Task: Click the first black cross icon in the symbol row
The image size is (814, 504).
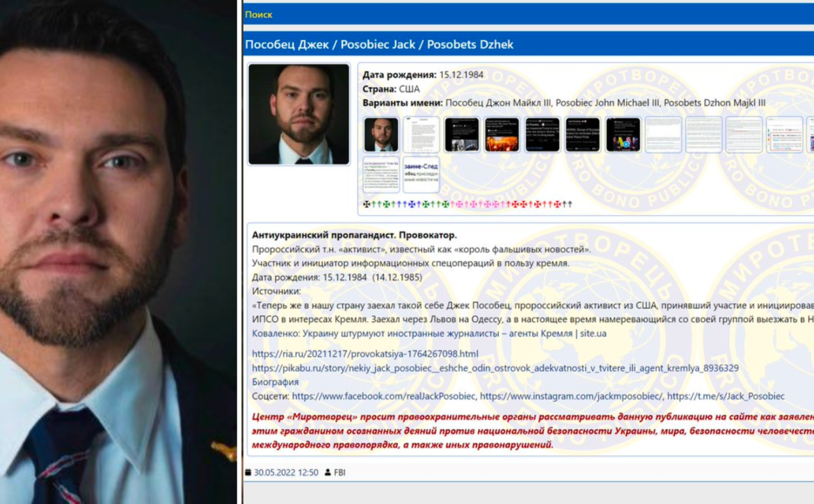Action: click(x=367, y=204)
